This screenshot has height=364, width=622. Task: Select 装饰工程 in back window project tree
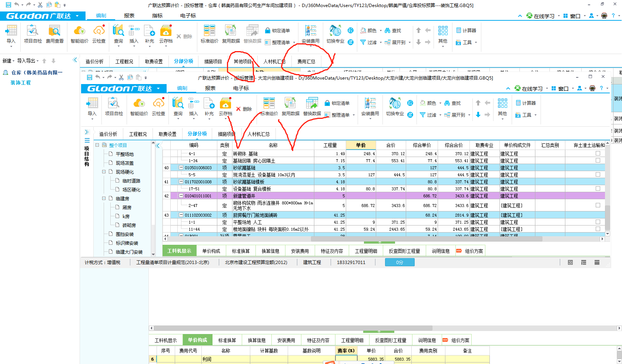point(21,83)
